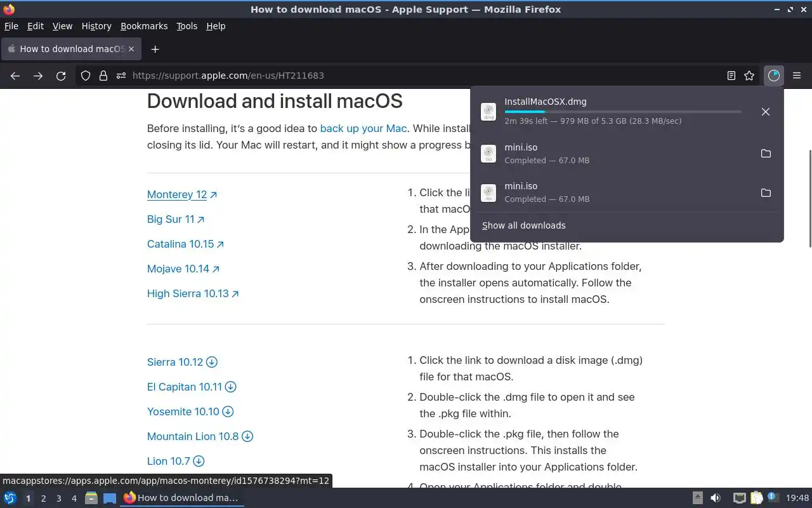Open the High Sierra 10.13 link
Screen dimensions: 812x508
click(x=193, y=294)
